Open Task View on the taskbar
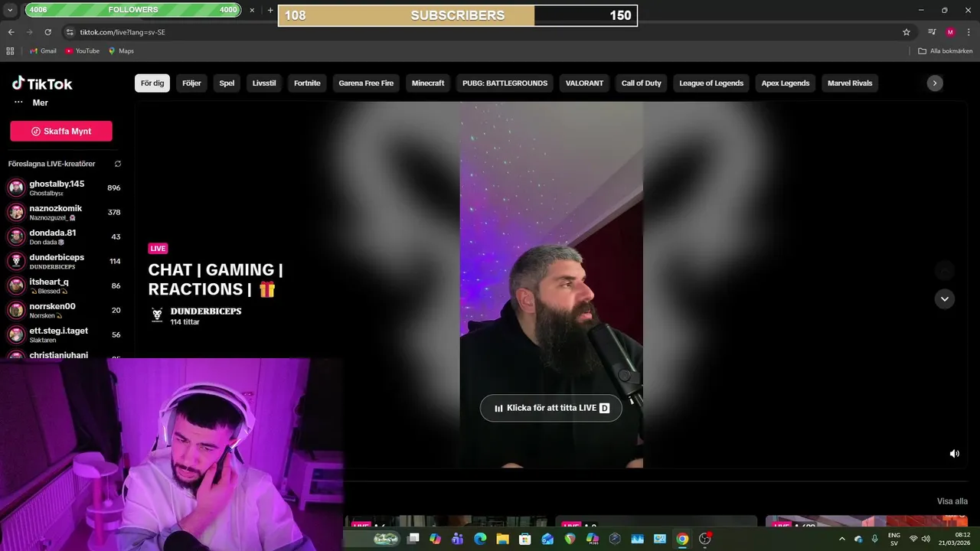980x551 pixels. tap(413, 539)
